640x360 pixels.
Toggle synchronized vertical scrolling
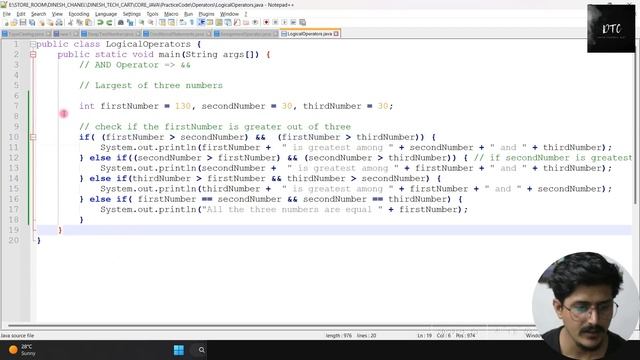click(162, 22)
